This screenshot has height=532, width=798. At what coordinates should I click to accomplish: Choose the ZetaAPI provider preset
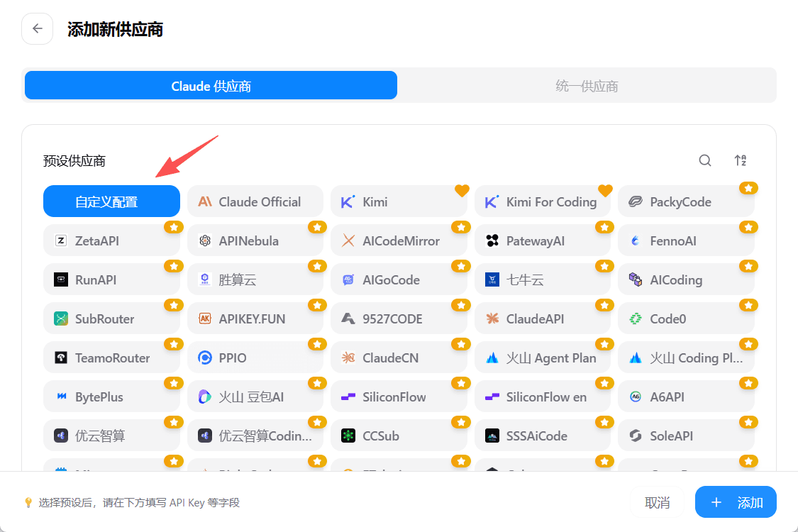[x=111, y=240]
